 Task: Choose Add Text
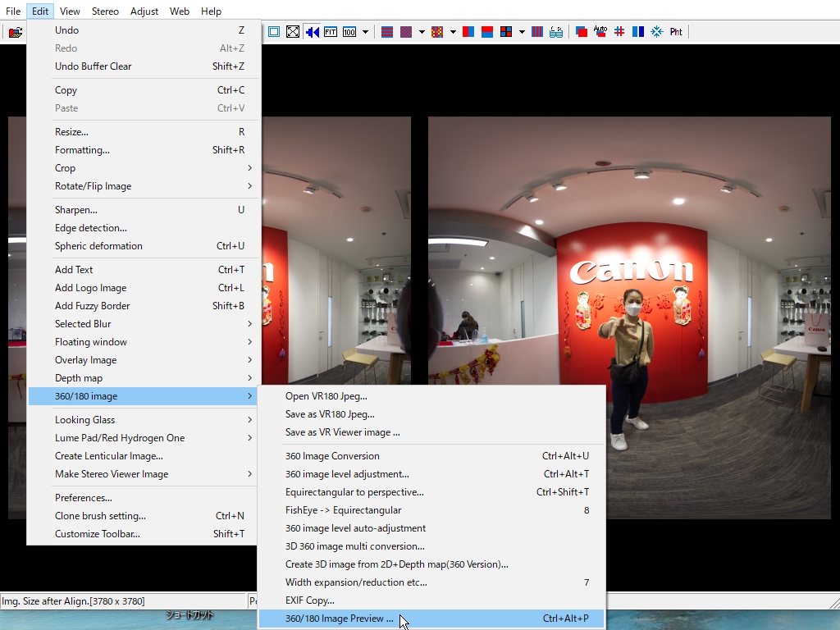click(144, 270)
